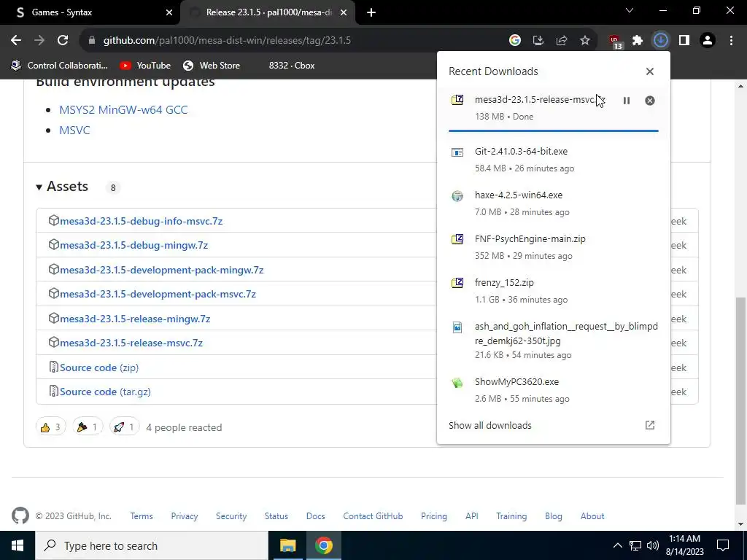The width and height of the screenshot is (747, 560).
Task: Open the MSVC link
Action: coord(75,131)
